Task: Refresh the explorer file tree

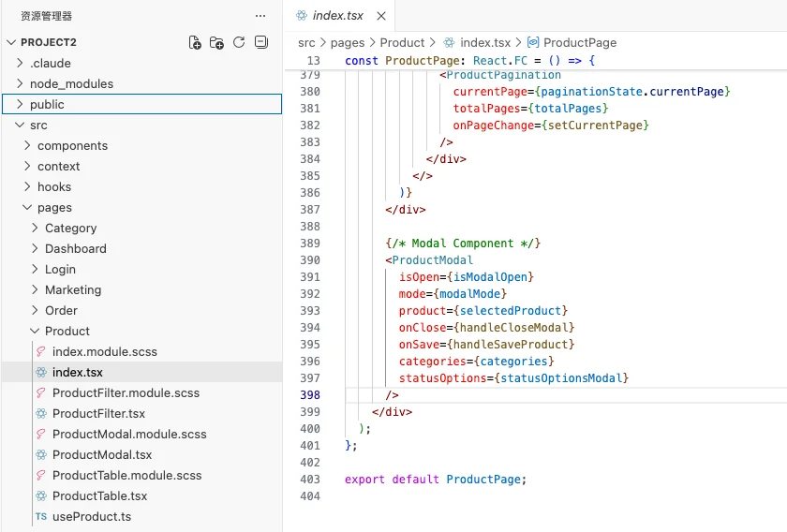Action: (x=239, y=42)
